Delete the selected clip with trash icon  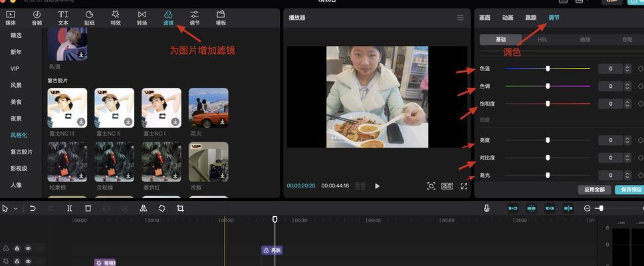[x=88, y=208]
